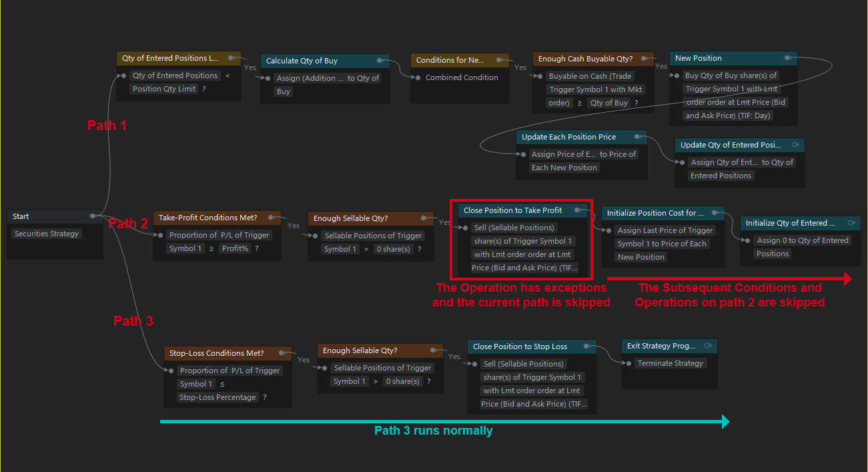
Task: Click input port beside Assign Last Price of Trigger
Action: point(608,230)
